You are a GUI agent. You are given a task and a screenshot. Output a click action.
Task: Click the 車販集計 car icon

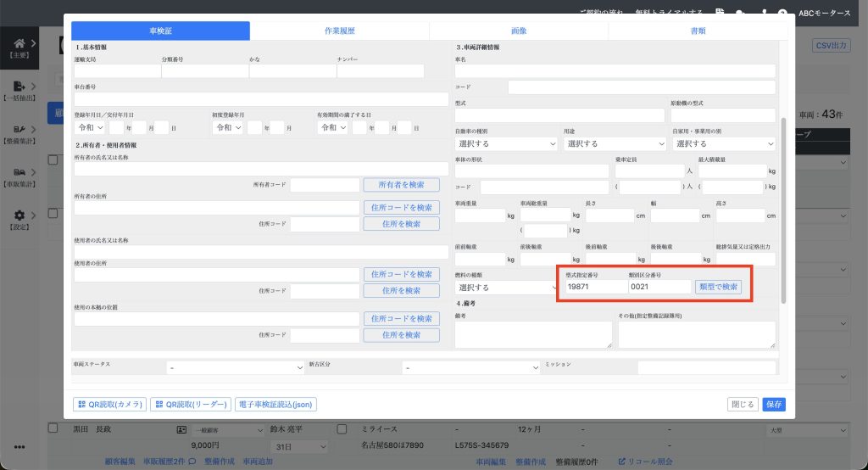tap(19, 173)
